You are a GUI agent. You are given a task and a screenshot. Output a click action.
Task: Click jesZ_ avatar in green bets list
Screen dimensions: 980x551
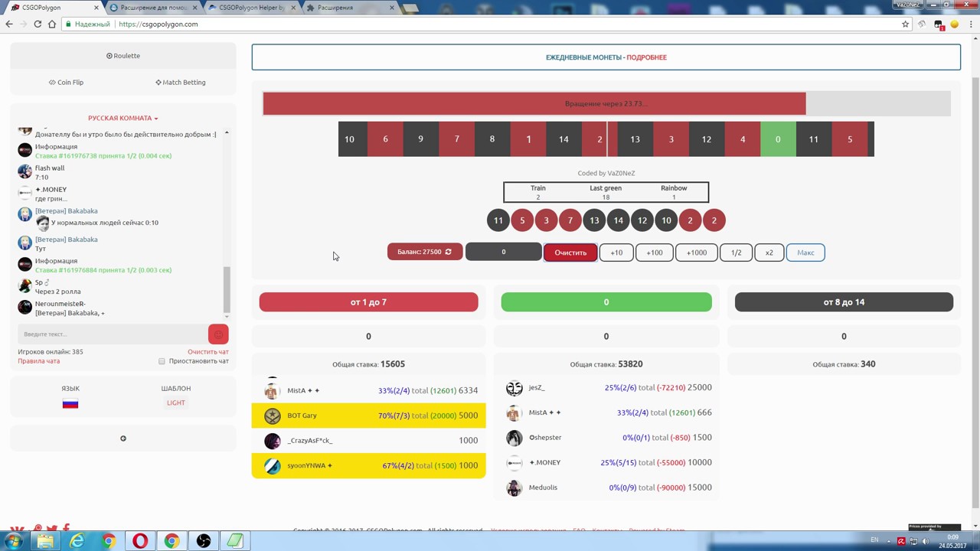(x=514, y=388)
